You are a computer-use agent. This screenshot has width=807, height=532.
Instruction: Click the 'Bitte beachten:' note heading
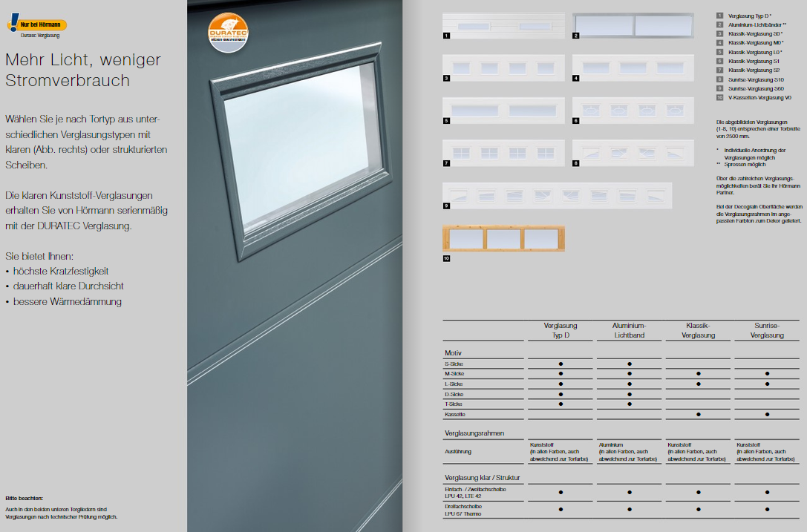coord(24,498)
